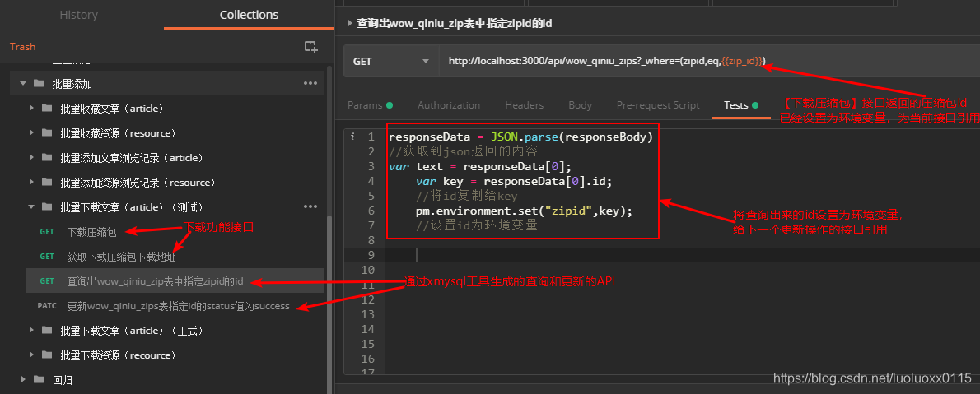980x394 pixels.
Task: Click the comment //设置id为环境变量
Action: click(x=477, y=225)
